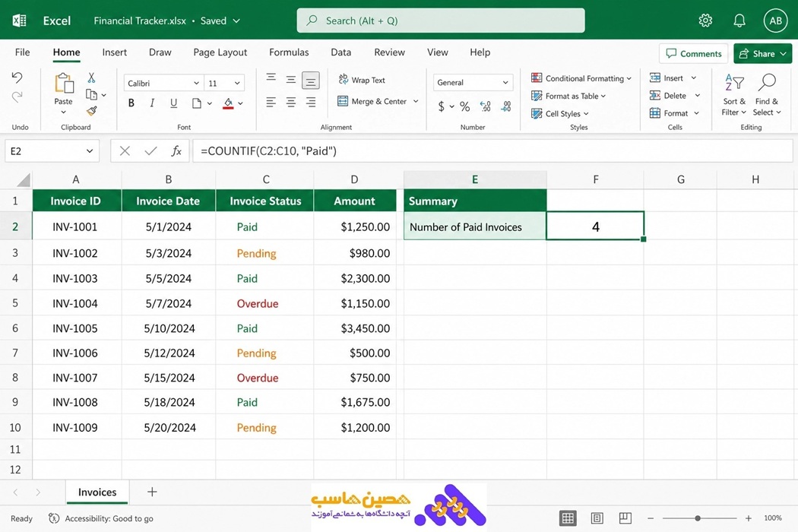
Task: Confirm formula entry with the checkmark icon
Action: (x=150, y=150)
